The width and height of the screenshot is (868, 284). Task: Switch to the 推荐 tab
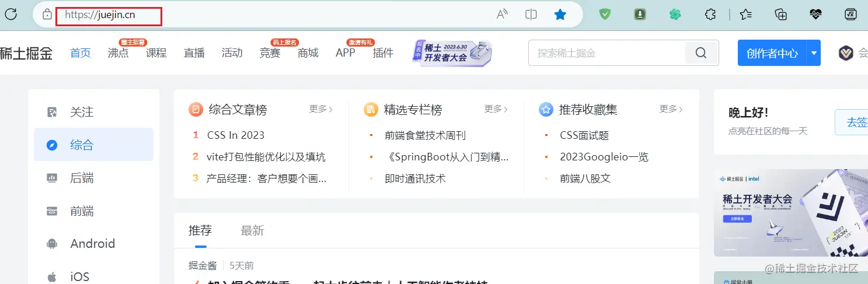(200, 230)
